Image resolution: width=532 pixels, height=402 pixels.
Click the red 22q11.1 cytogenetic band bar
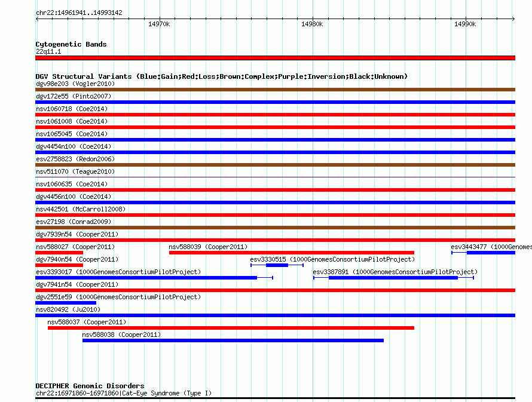(275, 58)
